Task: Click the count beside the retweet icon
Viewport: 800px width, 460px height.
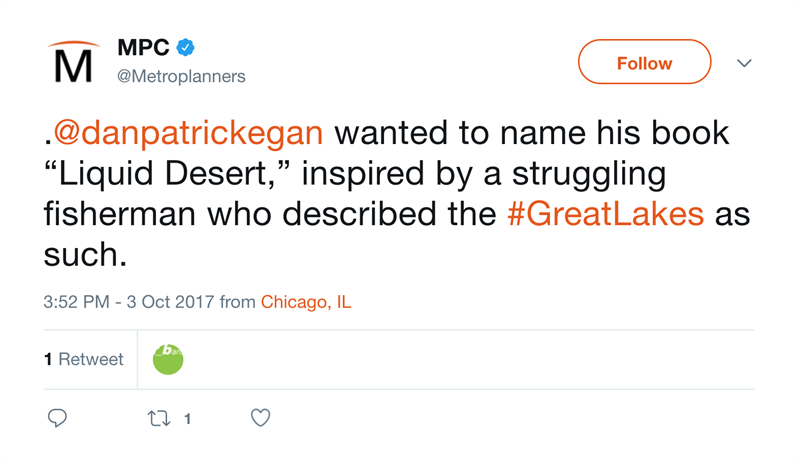Action: (187, 419)
